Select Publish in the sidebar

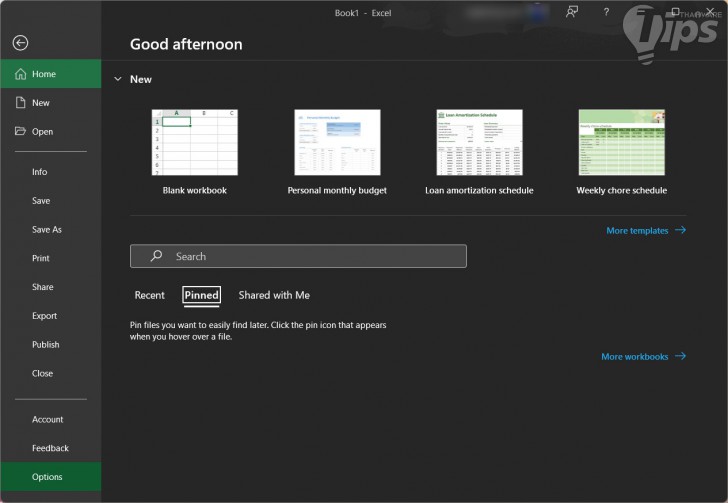click(x=51, y=345)
